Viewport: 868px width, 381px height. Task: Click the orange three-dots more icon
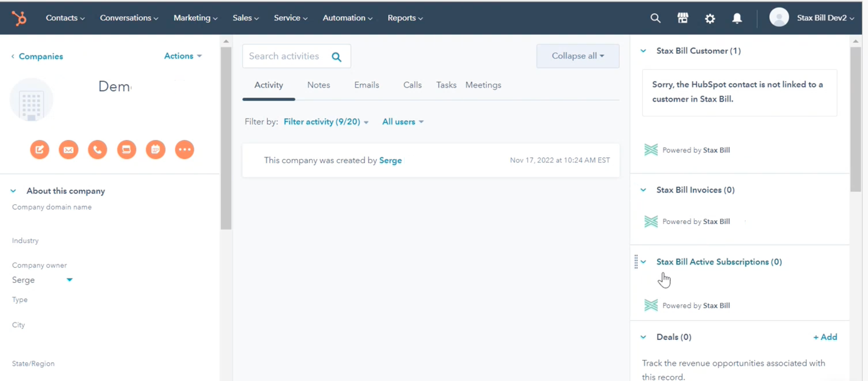[x=184, y=150]
